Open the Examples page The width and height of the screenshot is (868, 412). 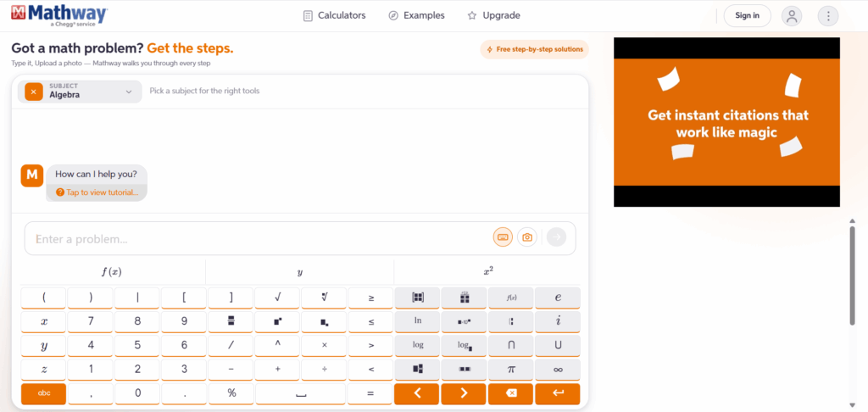pyautogui.click(x=416, y=15)
